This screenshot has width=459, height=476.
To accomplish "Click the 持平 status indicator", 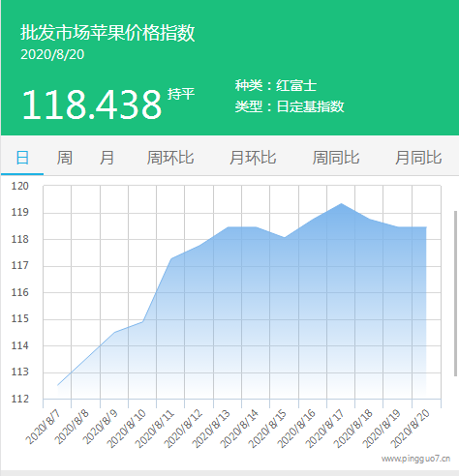I will [181, 94].
